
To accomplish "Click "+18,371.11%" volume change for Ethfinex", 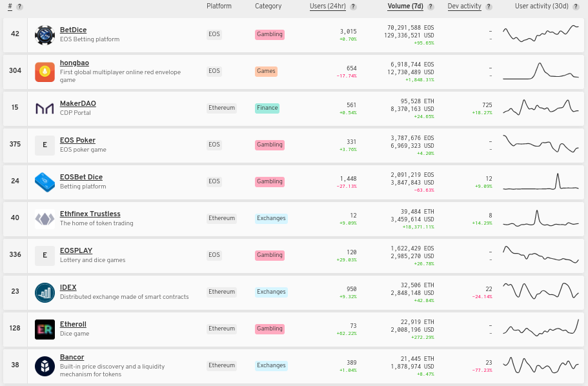I will [418, 227].
